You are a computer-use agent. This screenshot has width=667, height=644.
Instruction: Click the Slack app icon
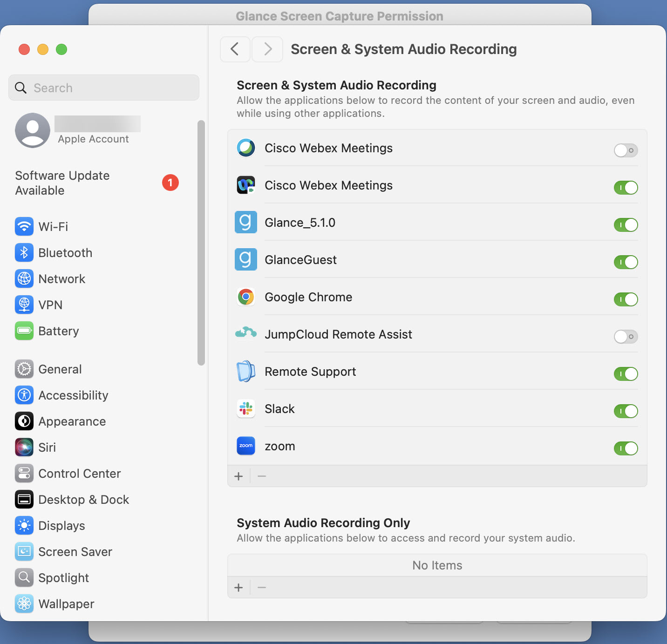(246, 409)
